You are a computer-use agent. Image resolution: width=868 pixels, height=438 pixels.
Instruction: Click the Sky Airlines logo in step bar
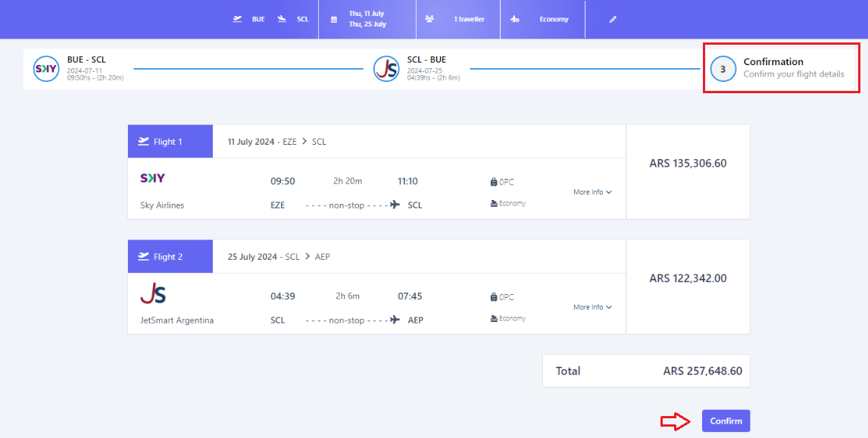(46, 69)
